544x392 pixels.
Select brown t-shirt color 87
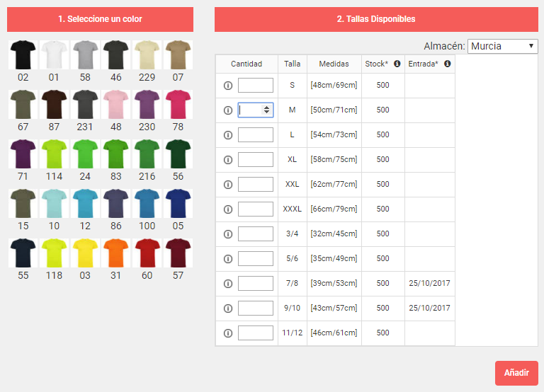[x=54, y=104]
